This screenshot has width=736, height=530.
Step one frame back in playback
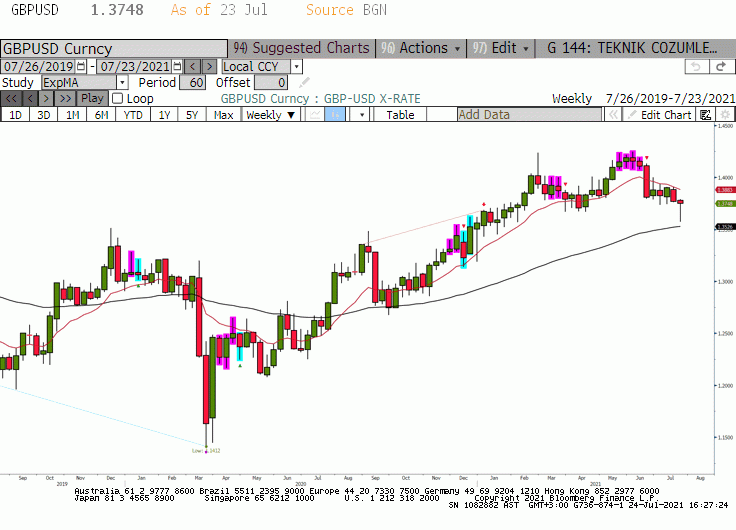(x=30, y=99)
